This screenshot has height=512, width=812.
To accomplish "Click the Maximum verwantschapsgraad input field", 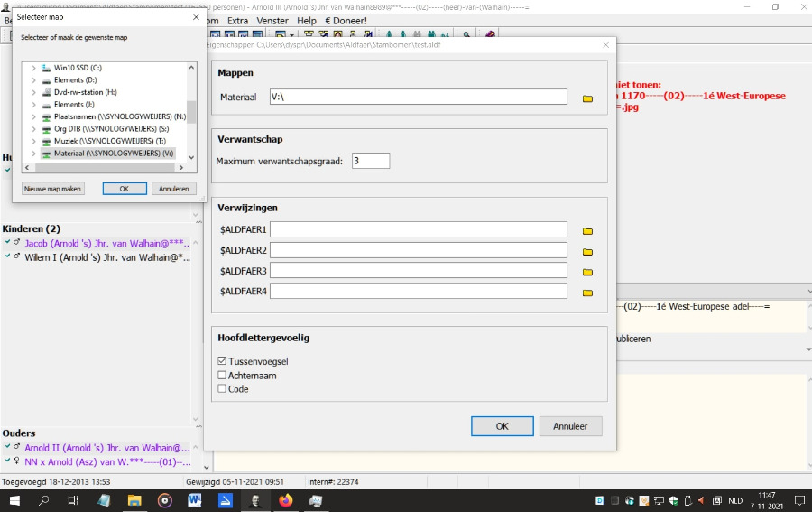I will [x=370, y=161].
